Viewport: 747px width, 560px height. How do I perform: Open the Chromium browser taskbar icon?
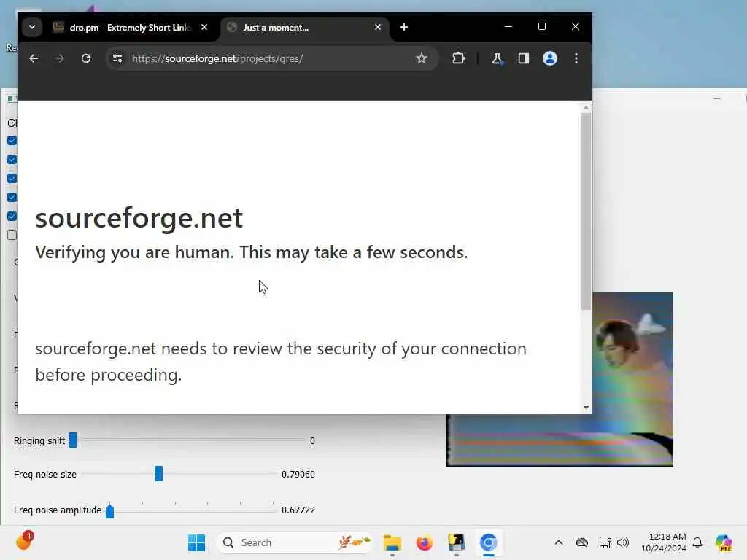[x=488, y=542]
